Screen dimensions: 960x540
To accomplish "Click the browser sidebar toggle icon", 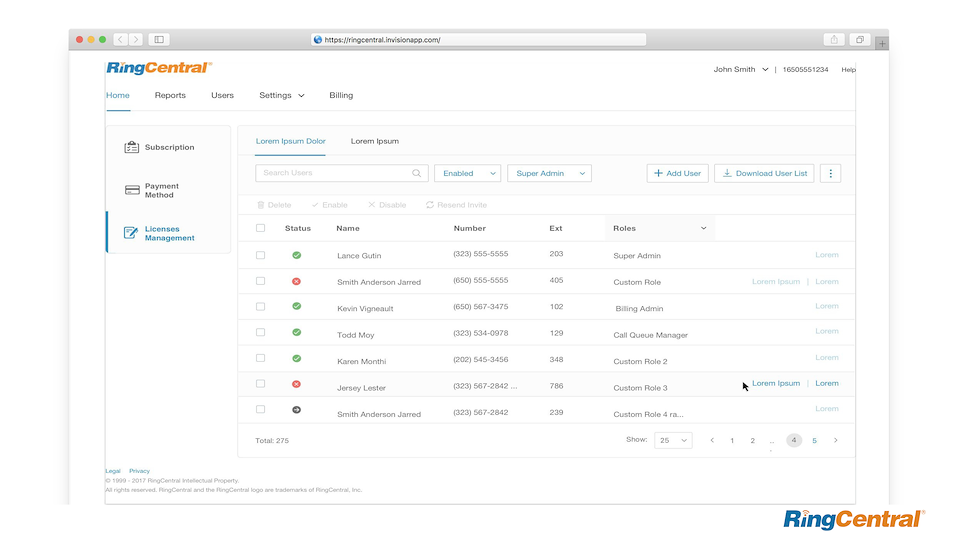I will point(159,40).
